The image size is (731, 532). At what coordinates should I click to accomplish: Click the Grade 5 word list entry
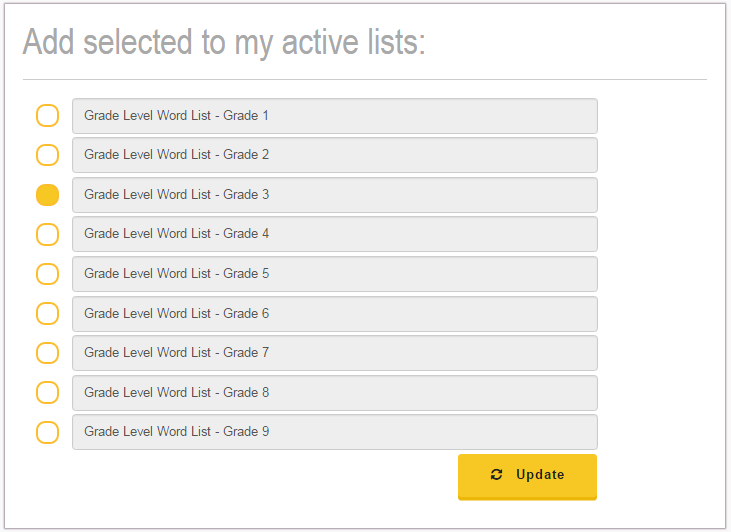point(334,274)
